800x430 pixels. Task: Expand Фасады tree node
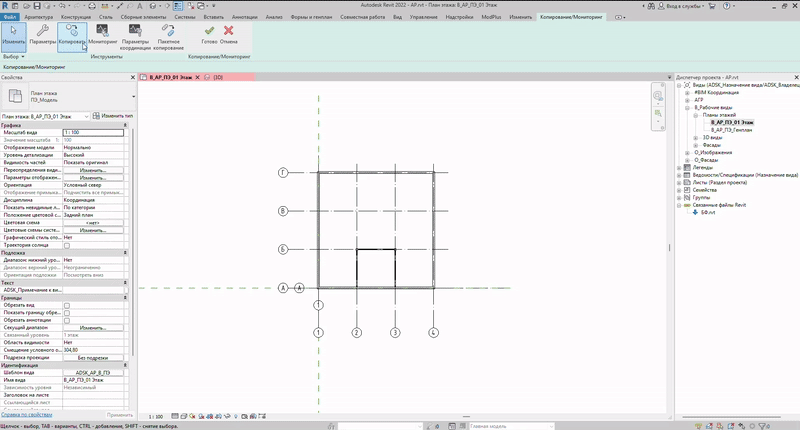(695, 145)
